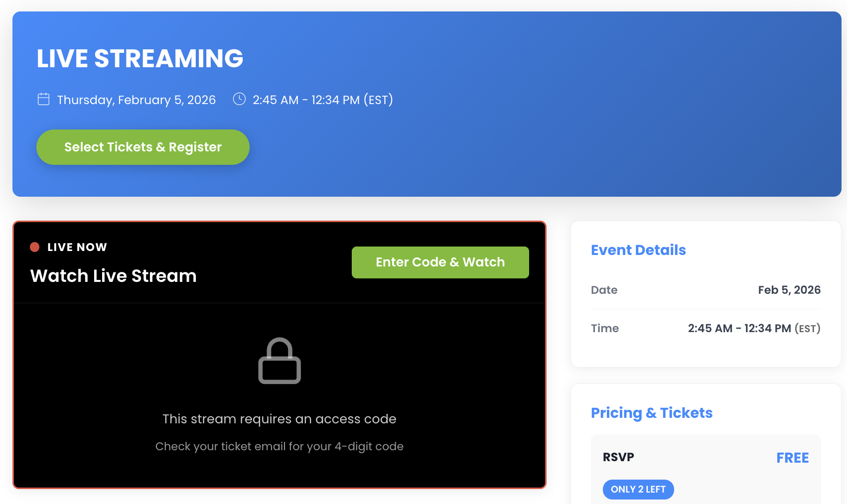
Task: Click the padlock icon in the stream area
Action: click(x=280, y=361)
